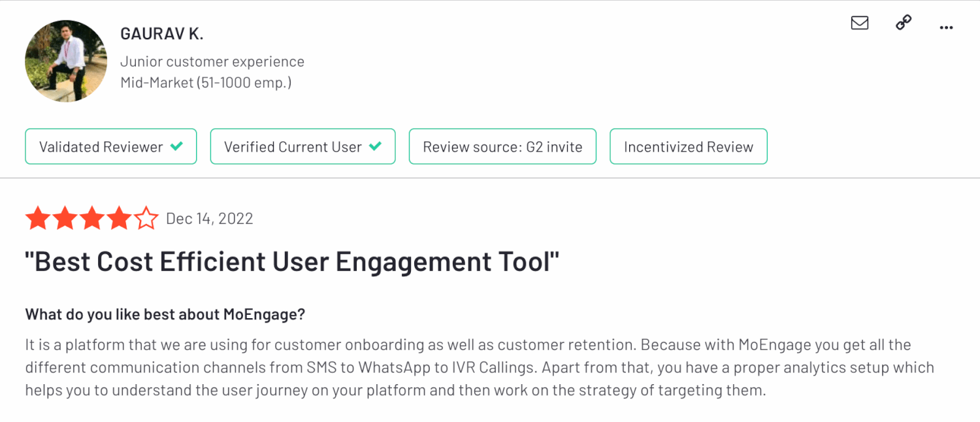Click "What do you like best about MoEngage?" heading
This screenshot has width=980, height=422.
coord(165,314)
